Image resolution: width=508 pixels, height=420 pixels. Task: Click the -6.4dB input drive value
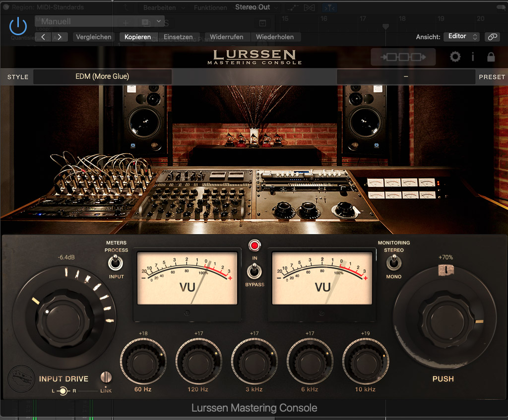click(66, 257)
